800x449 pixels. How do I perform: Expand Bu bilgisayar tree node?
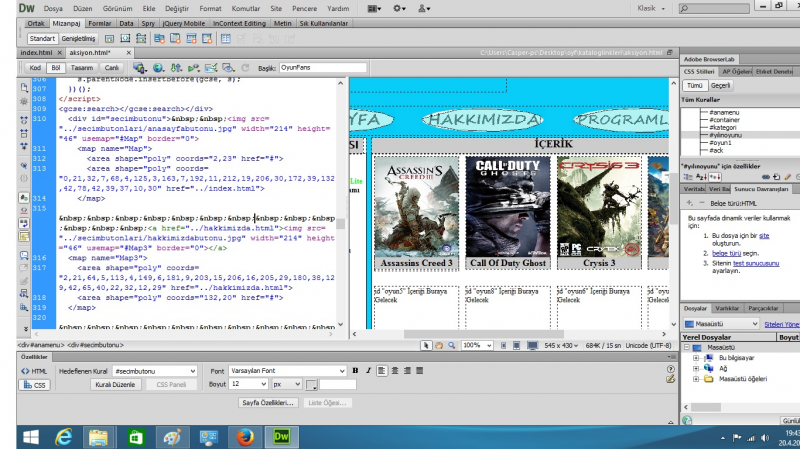click(x=696, y=358)
